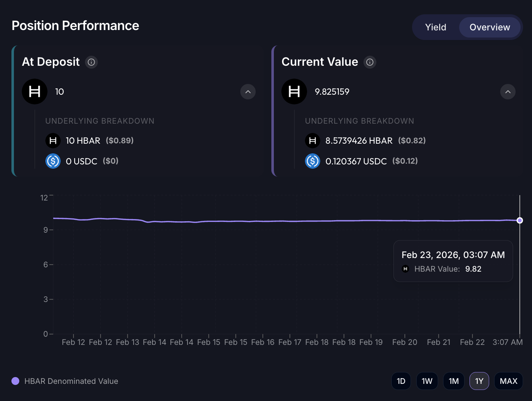Click the HBAR Denominated Value legend label
The height and width of the screenshot is (401, 532).
pyautogui.click(x=71, y=381)
